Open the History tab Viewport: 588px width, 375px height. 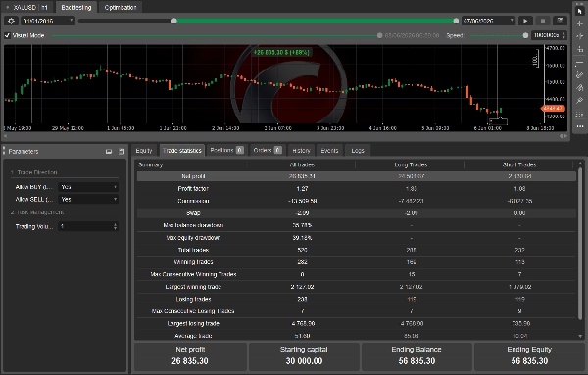click(x=301, y=150)
